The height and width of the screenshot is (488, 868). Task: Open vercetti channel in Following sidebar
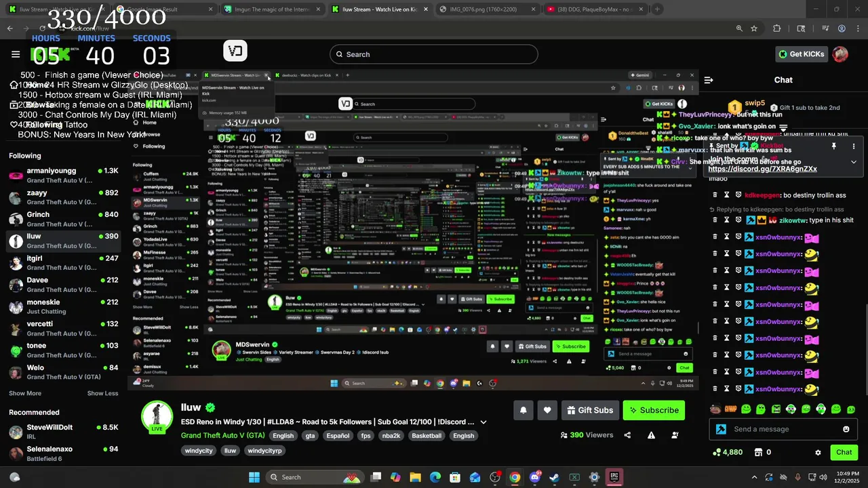pyautogui.click(x=63, y=328)
